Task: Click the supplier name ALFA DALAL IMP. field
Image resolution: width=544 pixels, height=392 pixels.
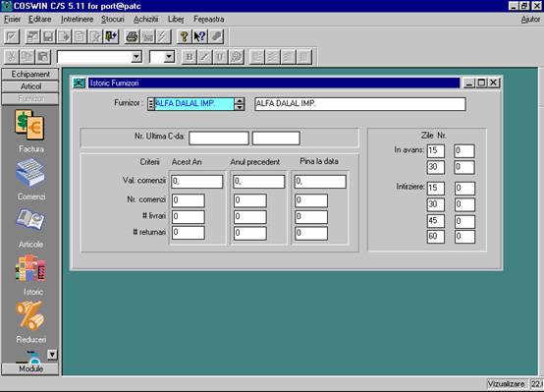Action: point(360,104)
